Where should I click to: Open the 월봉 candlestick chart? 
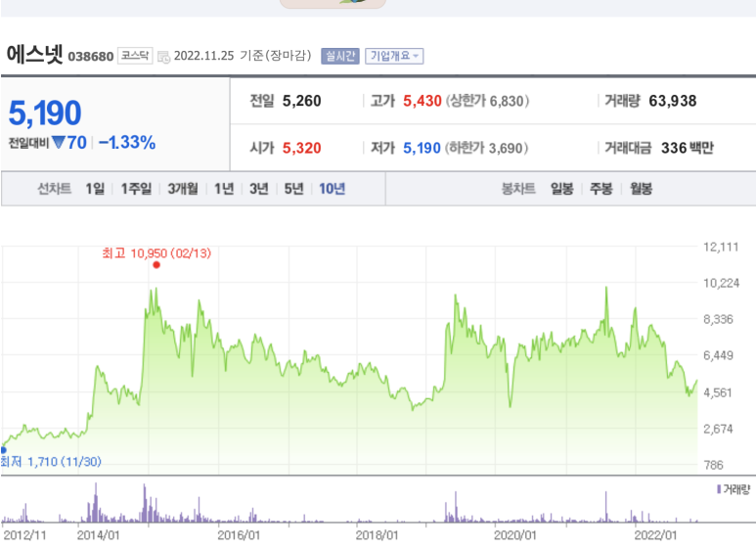point(641,189)
